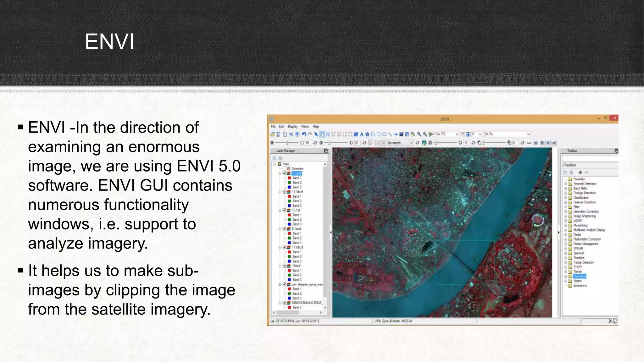
Task: Click the crosshairs cursor tool icon
Action: pyautogui.click(x=297, y=134)
